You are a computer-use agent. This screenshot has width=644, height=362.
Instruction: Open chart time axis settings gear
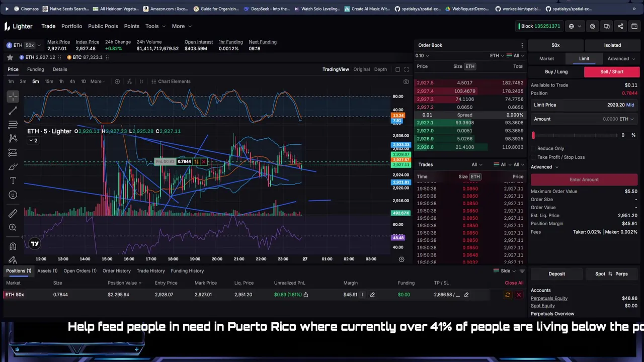coord(401,259)
